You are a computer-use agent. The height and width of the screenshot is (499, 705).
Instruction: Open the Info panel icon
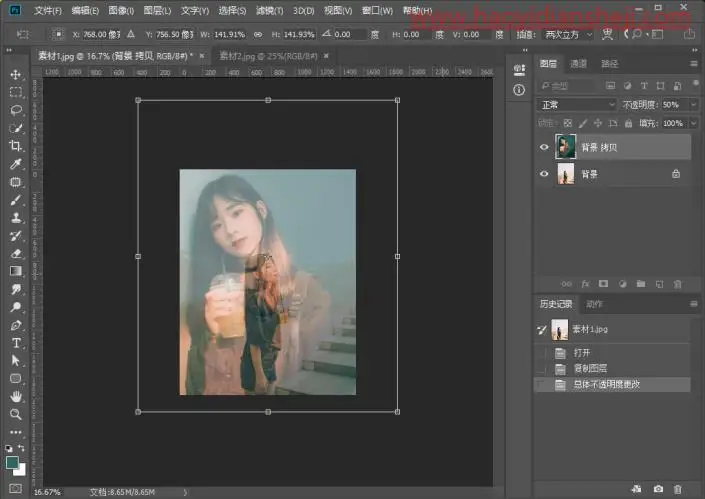coord(519,90)
